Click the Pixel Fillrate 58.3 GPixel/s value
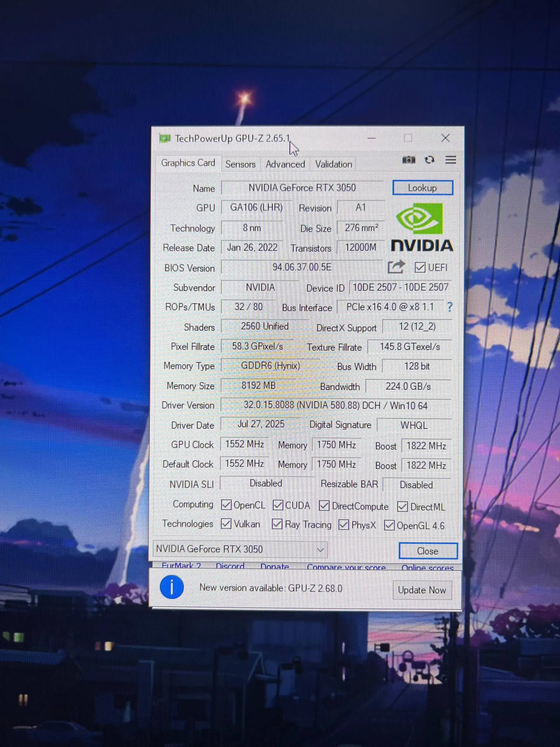This screenshot has width=560, height=747. pos(257,346)
